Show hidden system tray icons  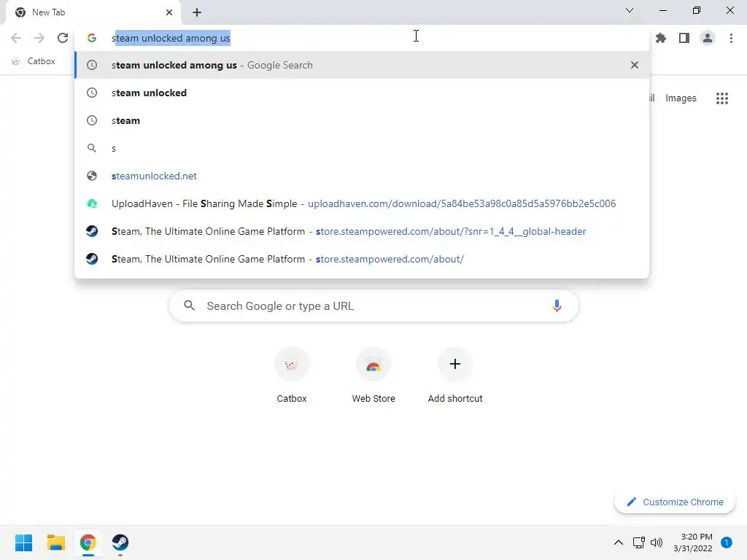coord(619,542)
